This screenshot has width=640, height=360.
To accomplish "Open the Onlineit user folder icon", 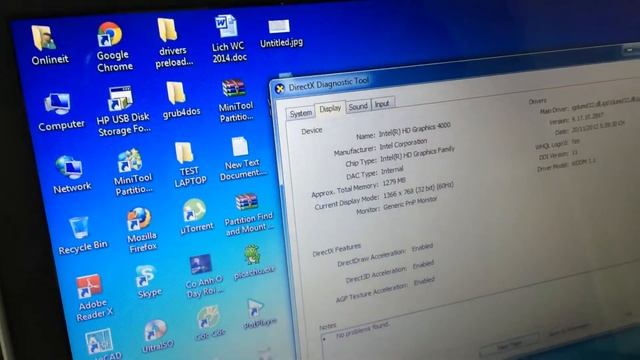I will pyautogui.click(x=44, y=38).
